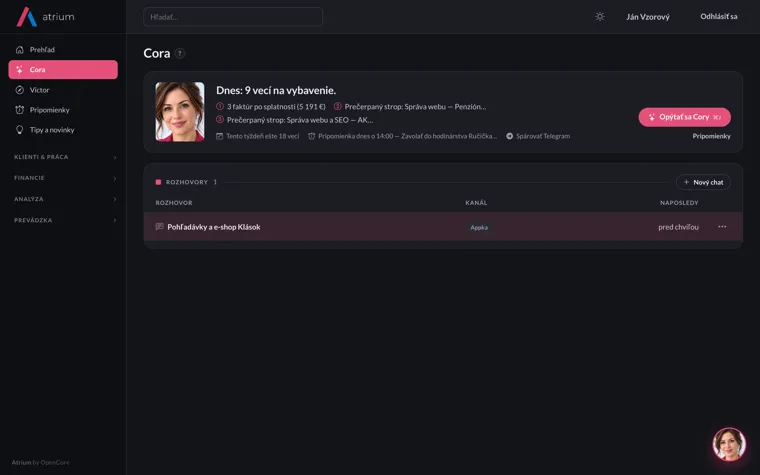Click Odhlásiť sa to log out

pos(718,16)
